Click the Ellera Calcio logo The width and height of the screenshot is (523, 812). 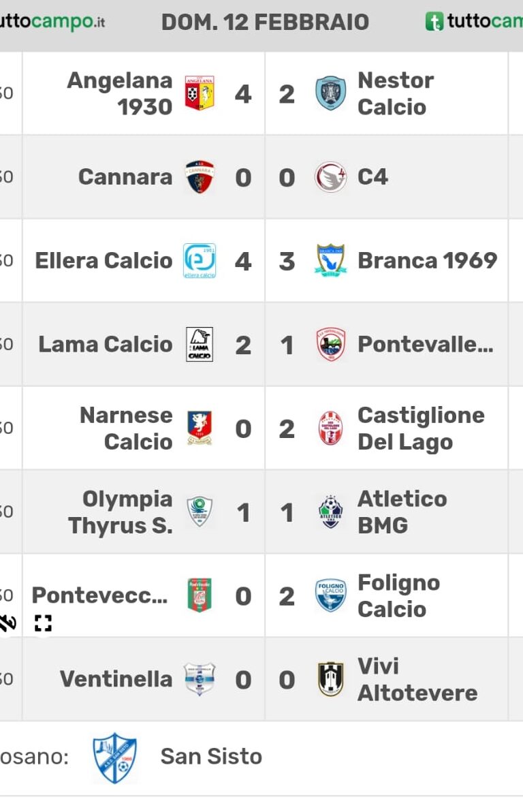200,260
